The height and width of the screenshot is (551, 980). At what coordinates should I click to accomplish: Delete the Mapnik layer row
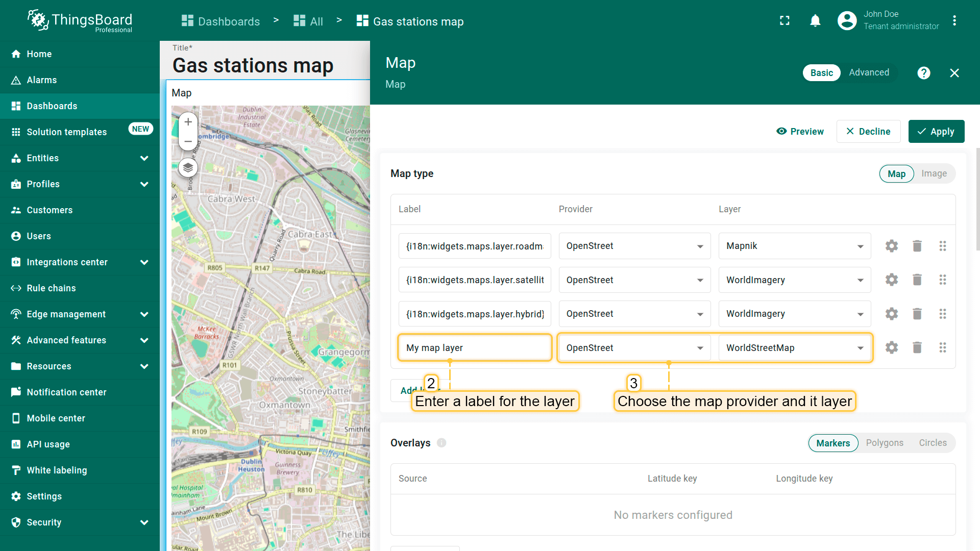point(917,246)
